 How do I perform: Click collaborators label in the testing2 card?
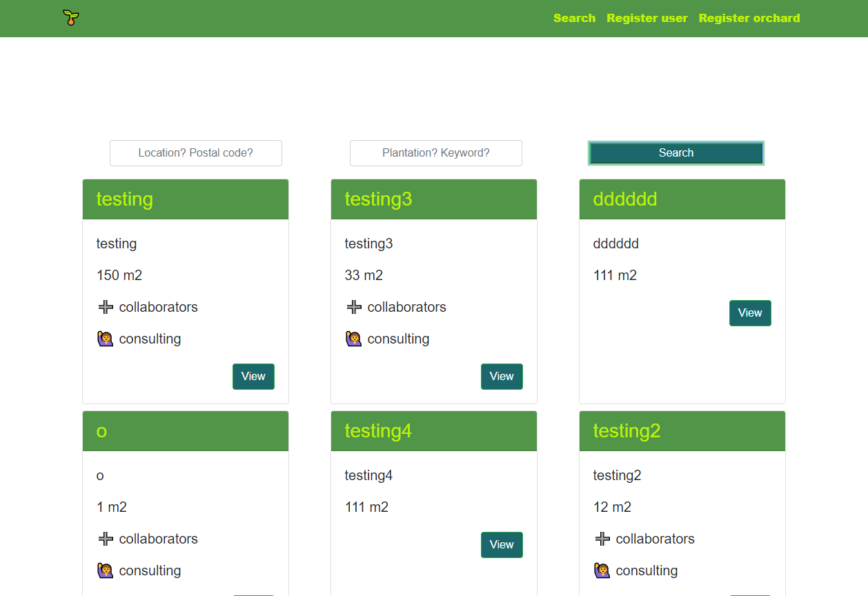(x=655, y=539)
